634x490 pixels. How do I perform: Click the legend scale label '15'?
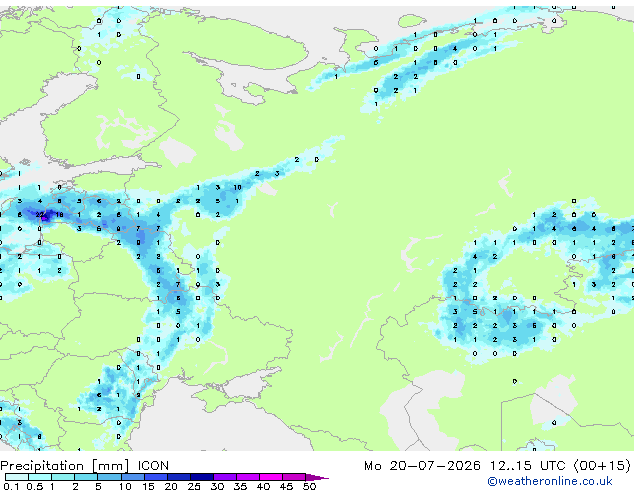click(x=148, y=486)
